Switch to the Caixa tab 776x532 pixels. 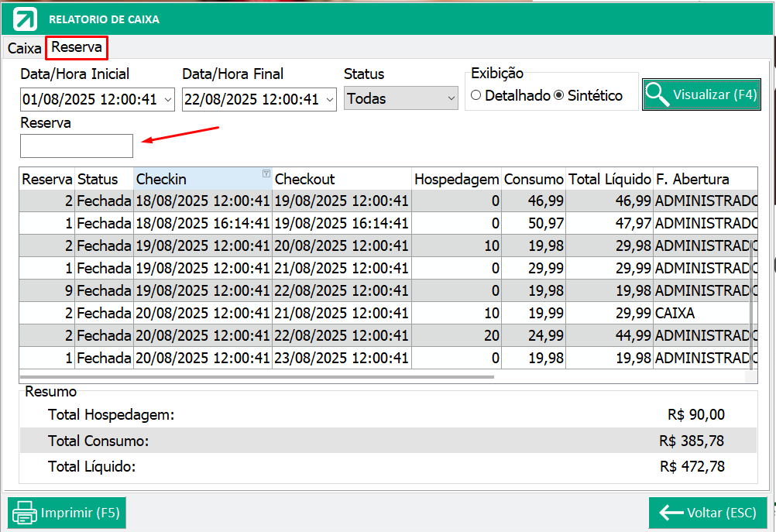[x=24, y=48]
